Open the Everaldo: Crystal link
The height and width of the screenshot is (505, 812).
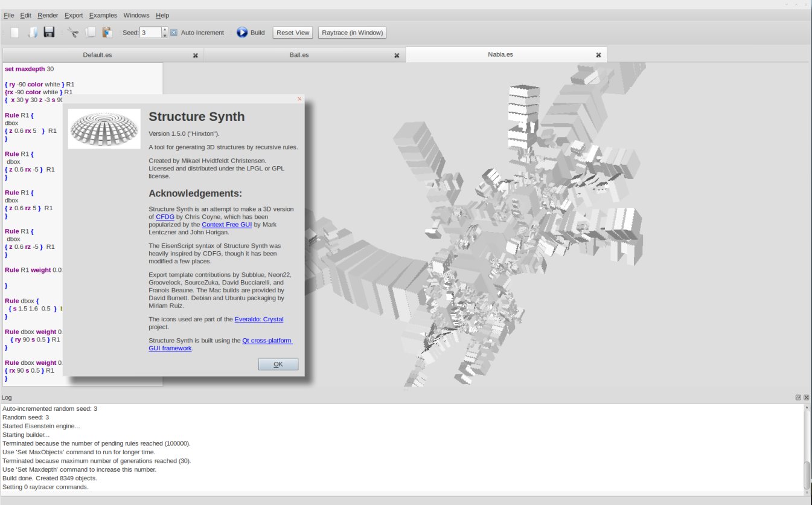pos(259,320)
